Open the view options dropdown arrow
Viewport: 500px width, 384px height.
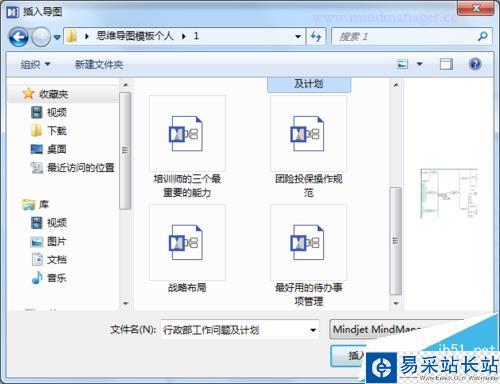420,64
